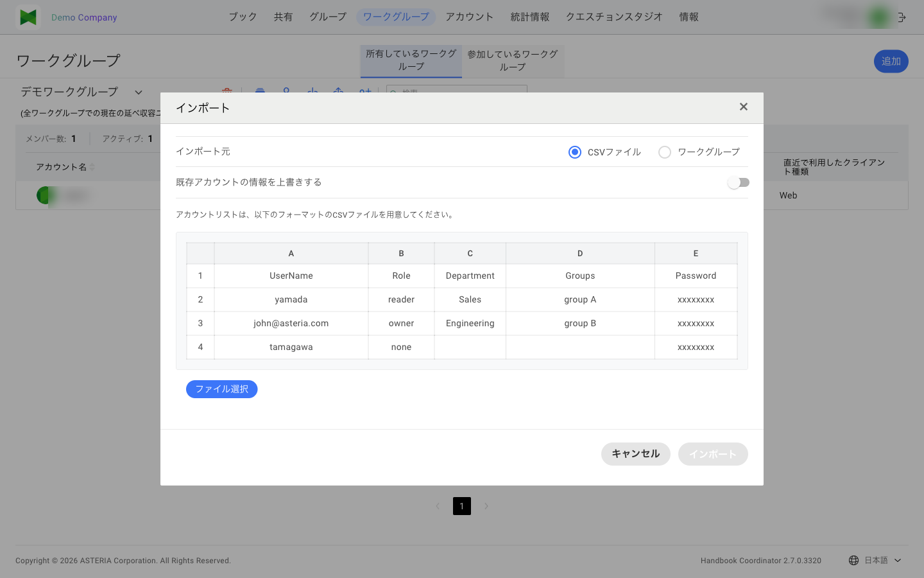Image resolution: width=924 pixels, height=578 pixels.
Task: Click the Department header cell
Action: [470, 276]
